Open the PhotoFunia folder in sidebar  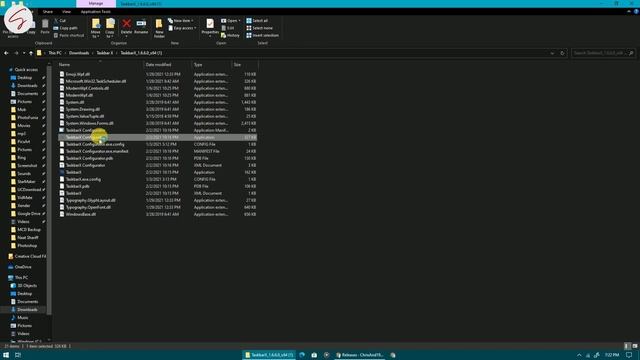[x=27, y=118]
